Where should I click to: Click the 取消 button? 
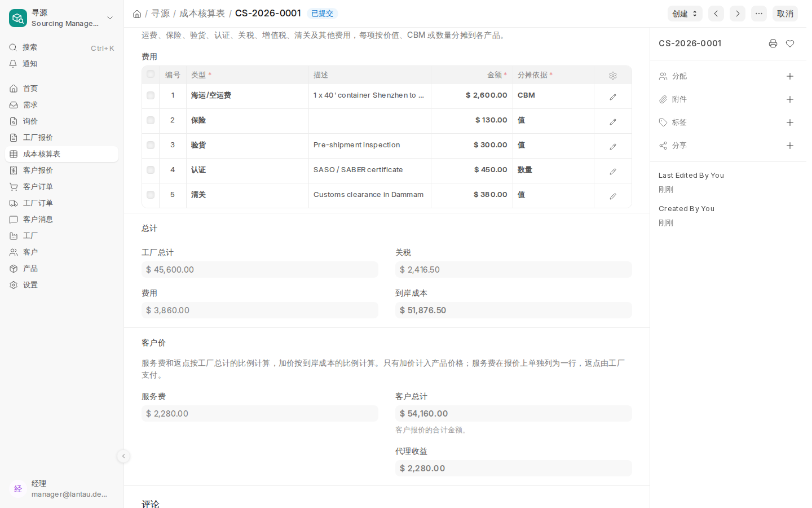785,14
